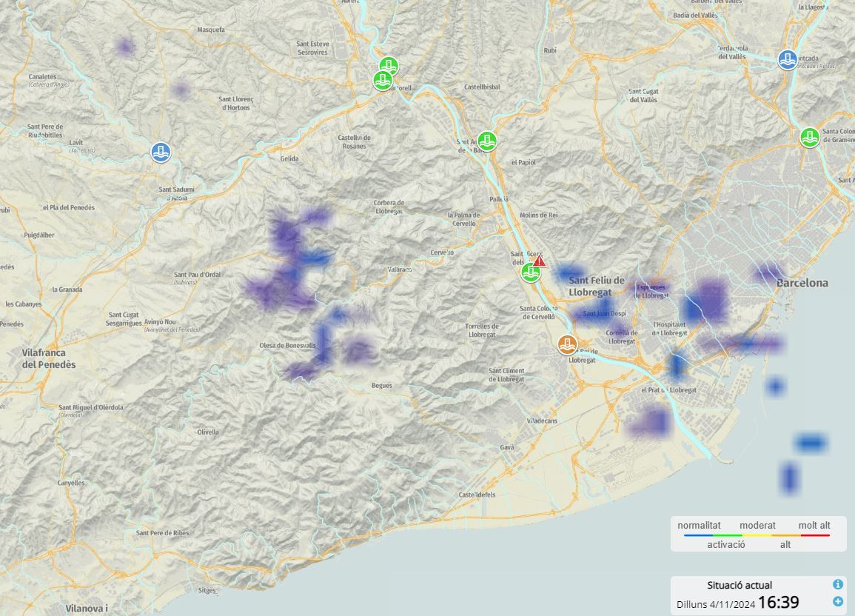This screenshot has height=616, width=855.
Task: Open the green station marker near Sant Vicenç dels Horts
Action: click(531, 272)
